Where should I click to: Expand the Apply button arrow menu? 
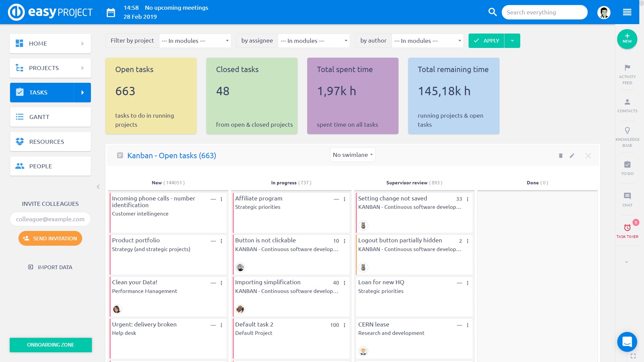(x=512, y=41)
